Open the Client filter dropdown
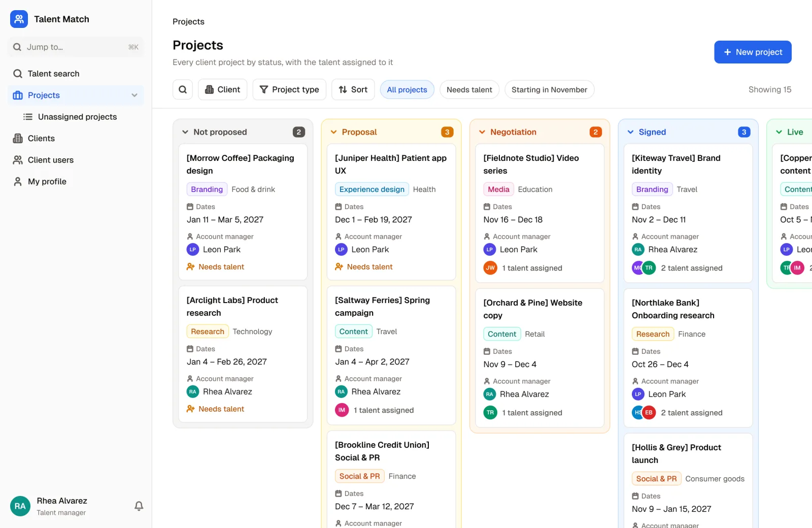This screenshot has width=812, height=528. coord(223,89)
